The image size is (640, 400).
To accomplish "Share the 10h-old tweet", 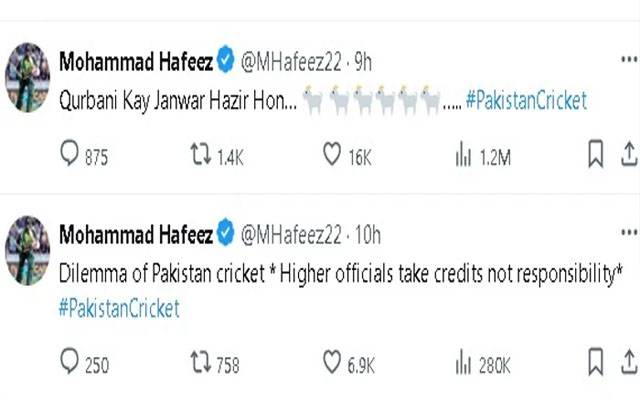I will 629,362.
